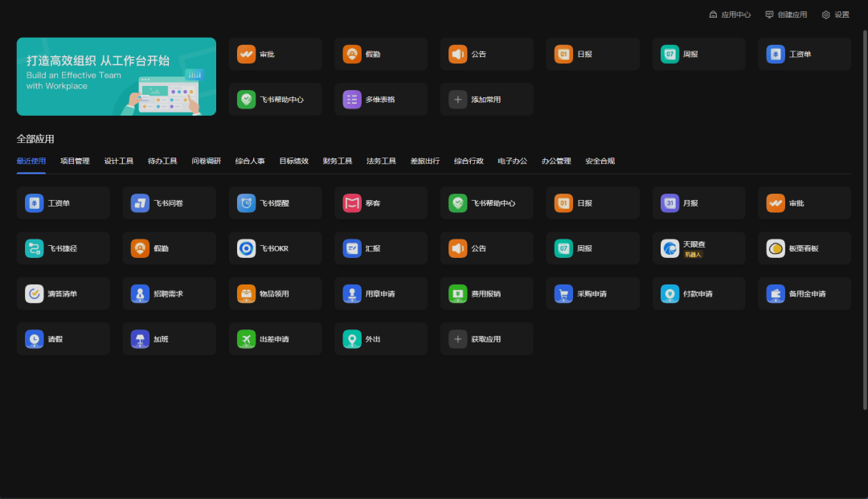Open the 出差申请 airplane app
The height and width of the screenshot is (499, 868).
point(275,339)
